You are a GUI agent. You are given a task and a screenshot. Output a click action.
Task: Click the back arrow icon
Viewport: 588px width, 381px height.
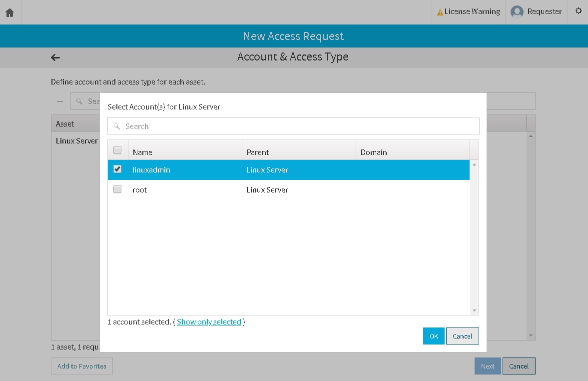tap(55, 57)
